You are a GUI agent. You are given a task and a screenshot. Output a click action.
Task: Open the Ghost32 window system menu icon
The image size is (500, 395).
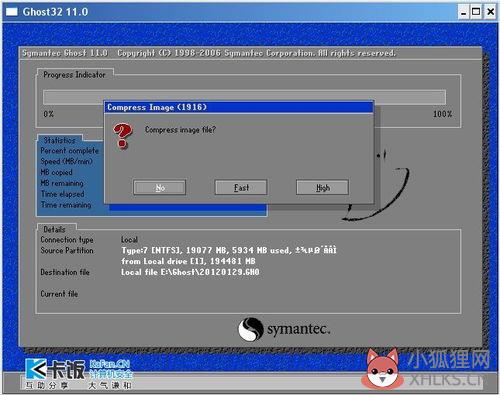pos(12,12)
